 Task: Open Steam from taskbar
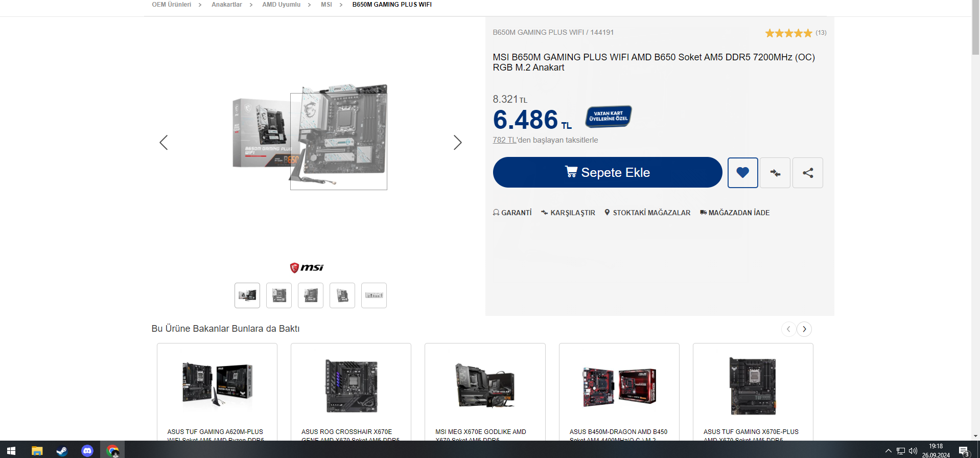point(62,451)
